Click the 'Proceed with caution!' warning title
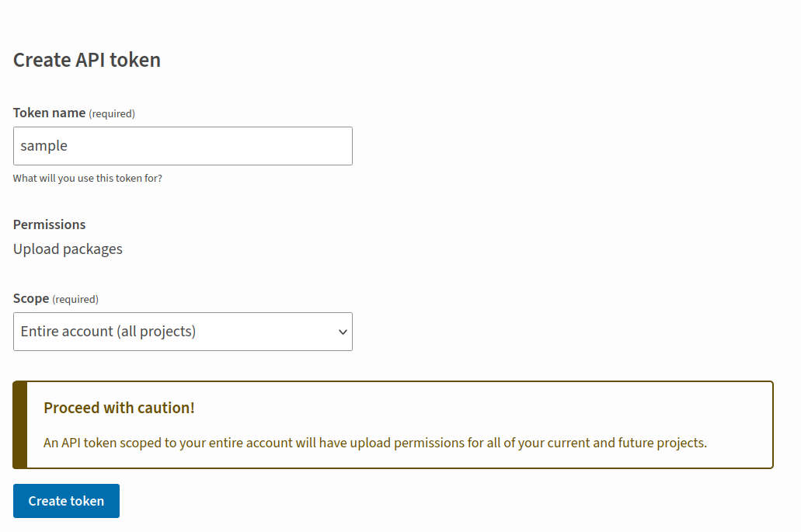 coord(119,408)
